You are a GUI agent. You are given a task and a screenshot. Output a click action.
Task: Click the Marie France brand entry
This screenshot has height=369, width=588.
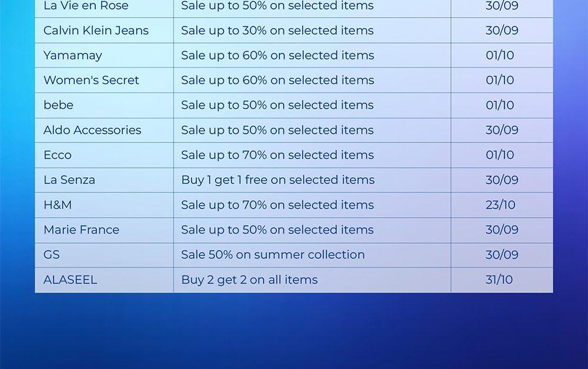(x=81, y=230)
